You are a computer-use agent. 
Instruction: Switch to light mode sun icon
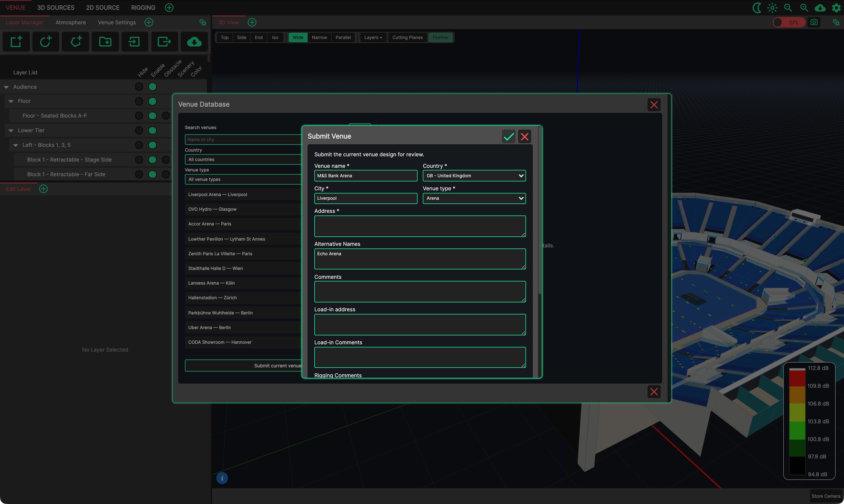[x=772, y=8]
